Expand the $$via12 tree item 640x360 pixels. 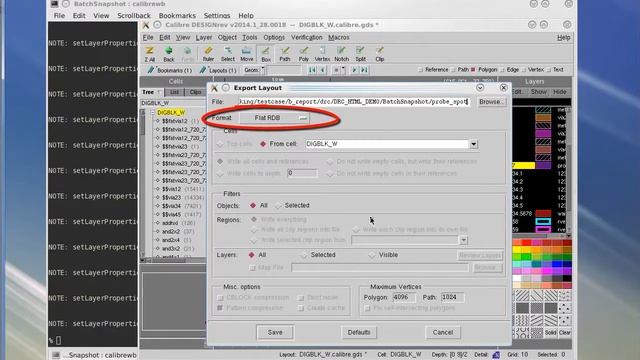(x=158, y=189)
